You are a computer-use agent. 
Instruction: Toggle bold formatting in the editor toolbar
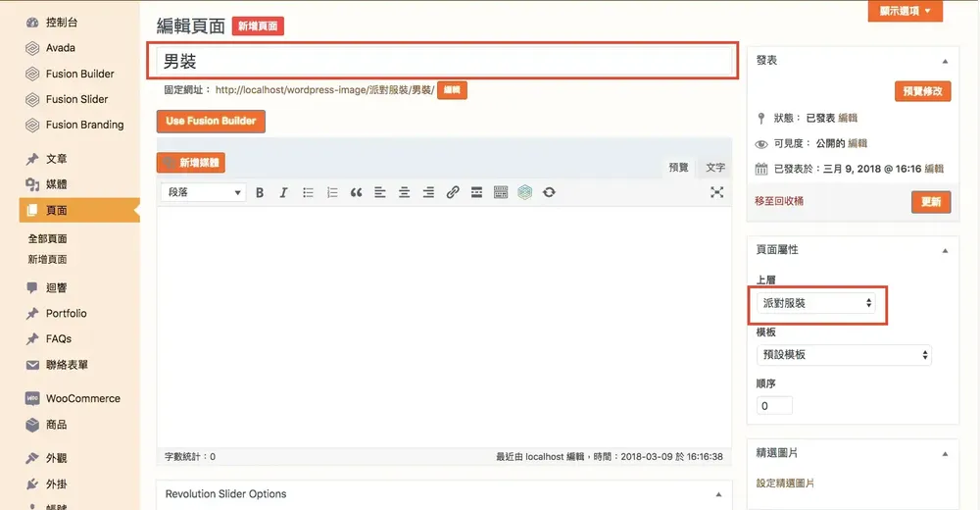coord(260,193)
